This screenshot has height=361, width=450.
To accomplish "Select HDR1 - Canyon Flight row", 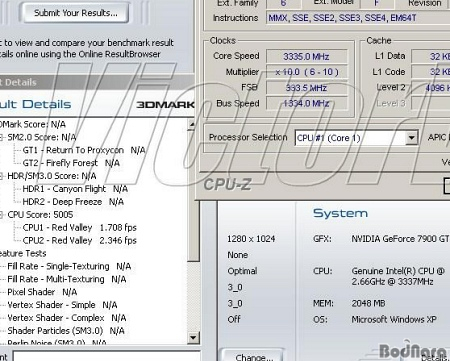I will pyautogui.click(x=75, y=189).
